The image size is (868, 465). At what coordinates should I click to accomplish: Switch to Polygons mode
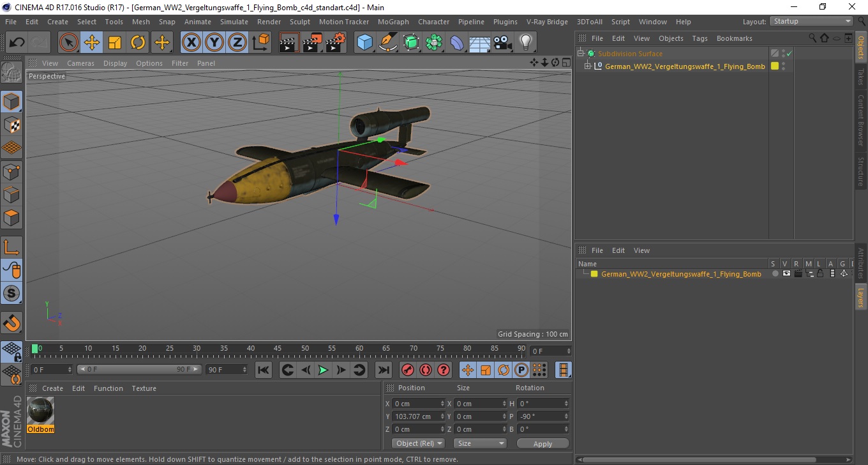click(11, 217)
